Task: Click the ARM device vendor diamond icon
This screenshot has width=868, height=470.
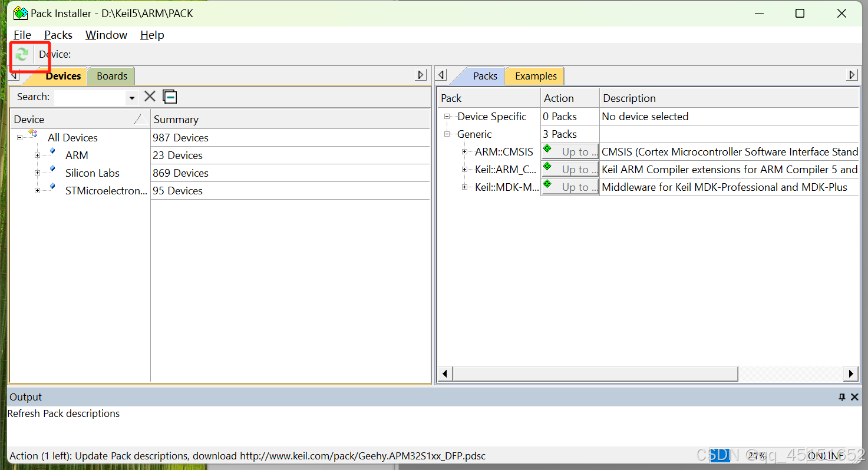Action: click(52, 152)
